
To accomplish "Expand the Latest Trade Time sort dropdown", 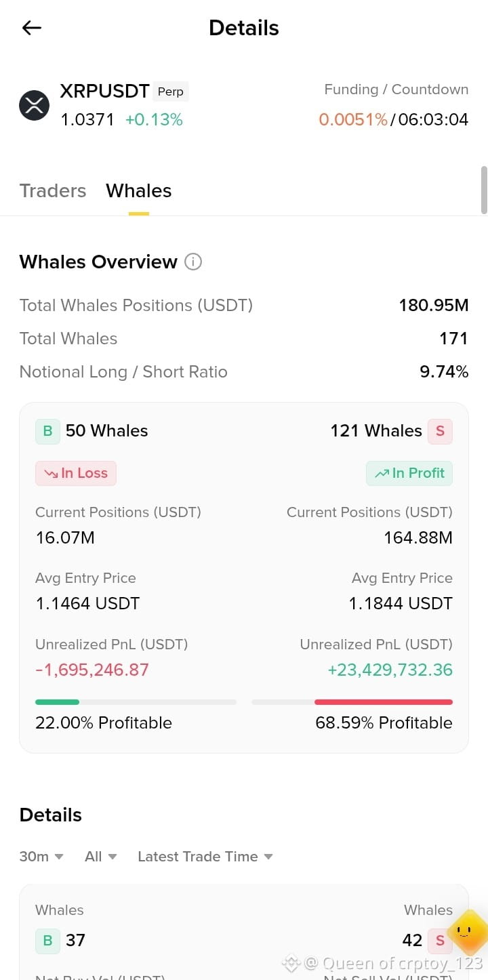I will pyautogui.click(x=205, y=857).
